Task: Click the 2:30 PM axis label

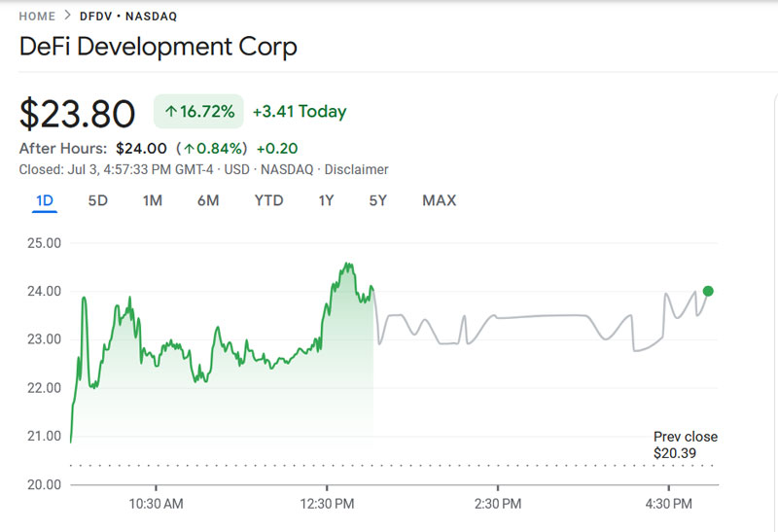Action: (498, 504)
